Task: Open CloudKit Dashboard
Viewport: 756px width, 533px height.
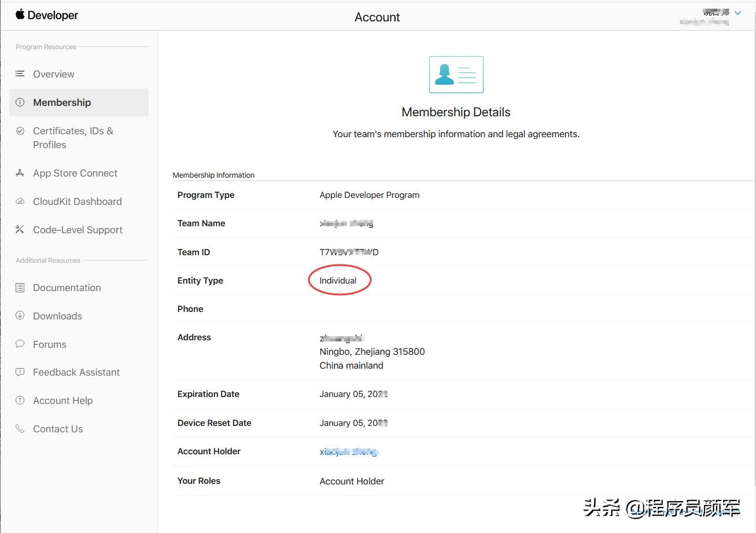Action: tap(78, 201)
